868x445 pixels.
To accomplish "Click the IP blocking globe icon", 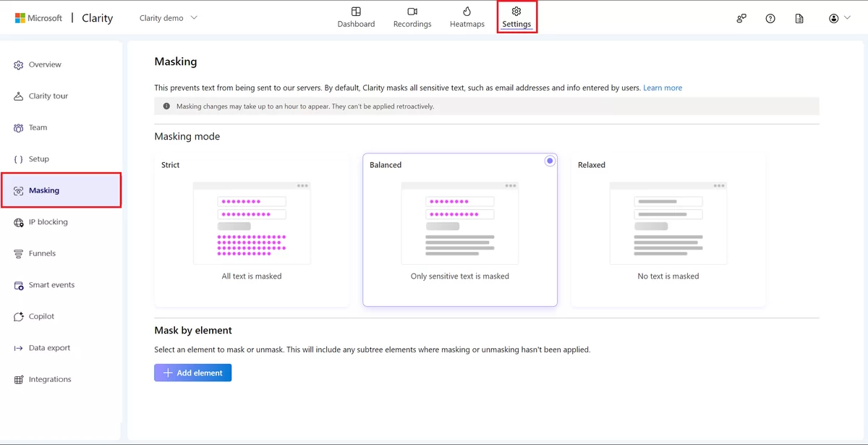I will click(x=19, y=222).
